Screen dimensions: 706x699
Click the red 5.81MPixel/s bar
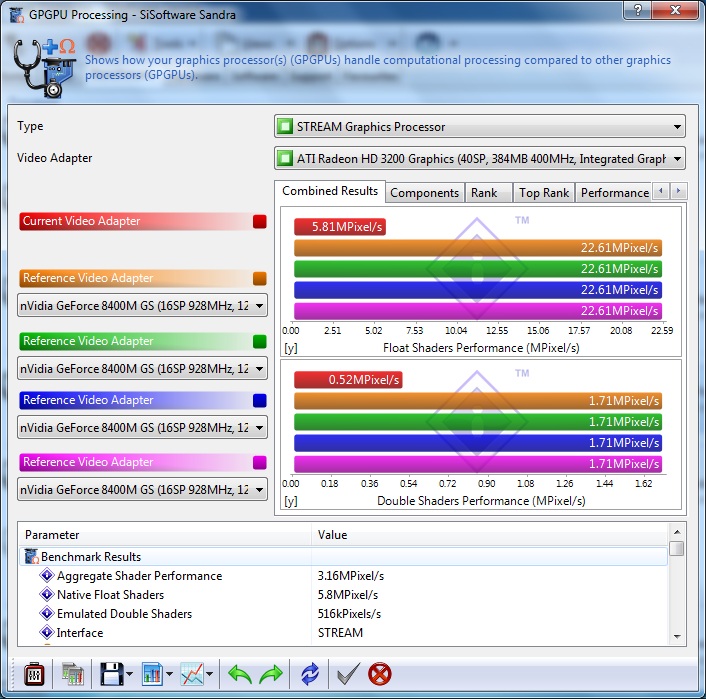point(340,227)
